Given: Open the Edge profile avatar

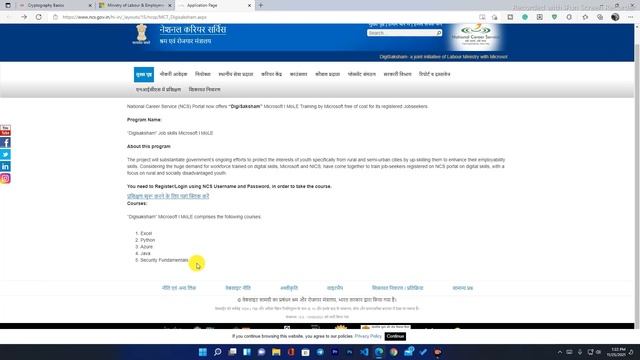Looking at the screenshot, I should [615, 17].
